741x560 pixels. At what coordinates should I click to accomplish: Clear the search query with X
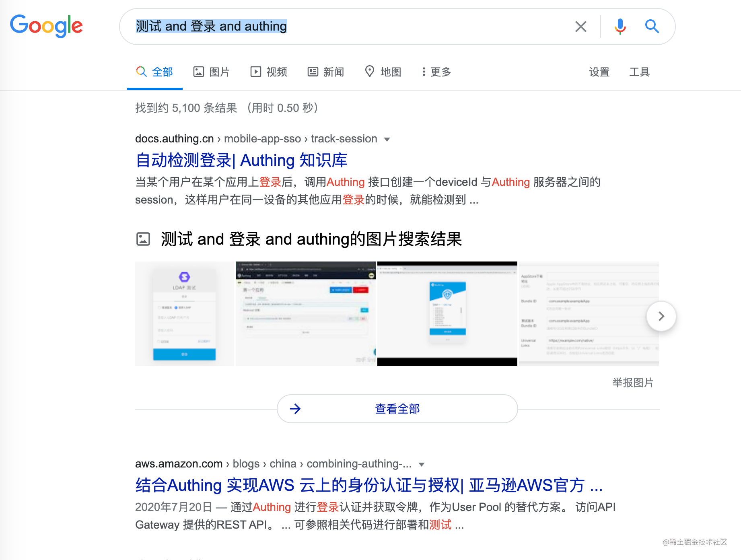click(580, 27)
